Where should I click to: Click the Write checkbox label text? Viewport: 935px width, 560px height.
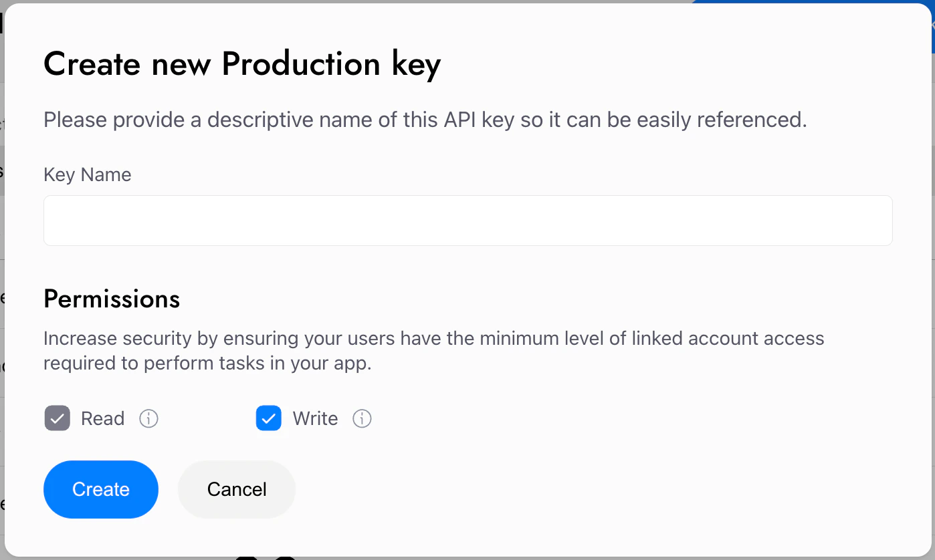pos(315,419)
